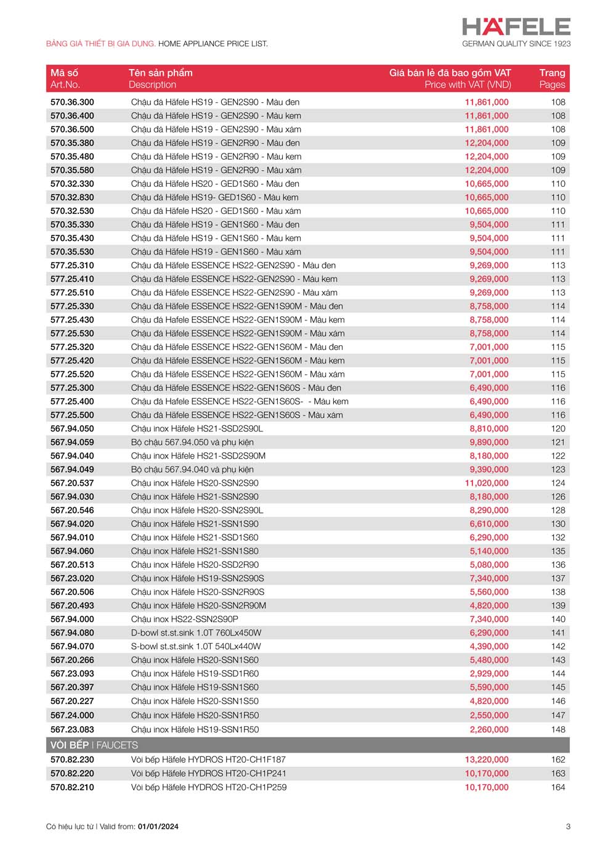This screenshot has width=616, height=863.
Task: Click the Häfele logo at top right
Action: coord(516,27)
